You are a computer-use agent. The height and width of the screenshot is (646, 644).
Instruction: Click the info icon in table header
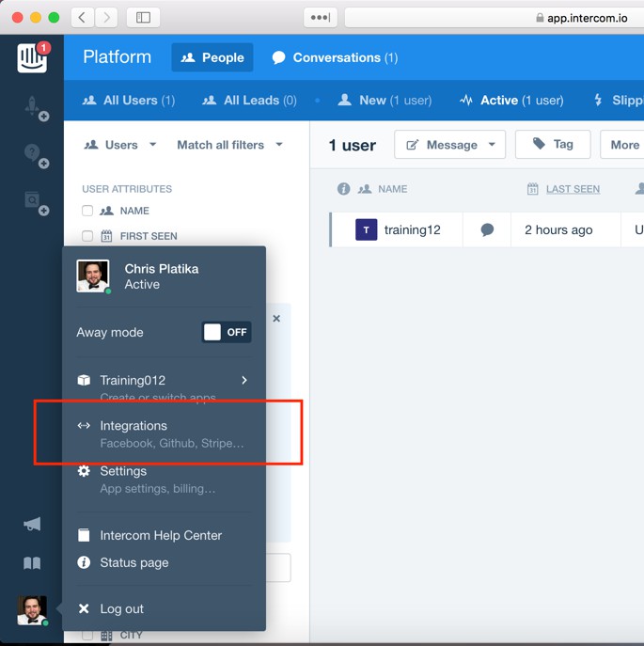[x=343, y=189]
